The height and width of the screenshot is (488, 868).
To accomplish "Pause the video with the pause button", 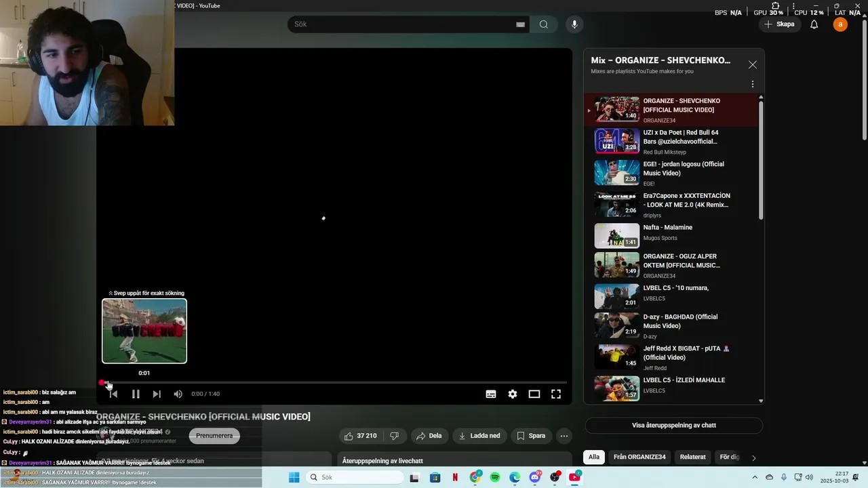I will (x=136, y=394).
